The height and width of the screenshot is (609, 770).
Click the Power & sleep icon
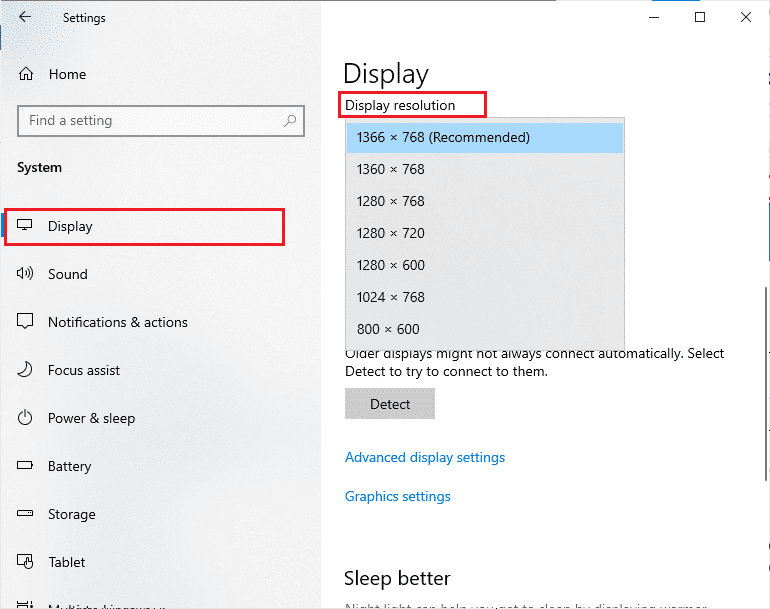tap(26, 418)
